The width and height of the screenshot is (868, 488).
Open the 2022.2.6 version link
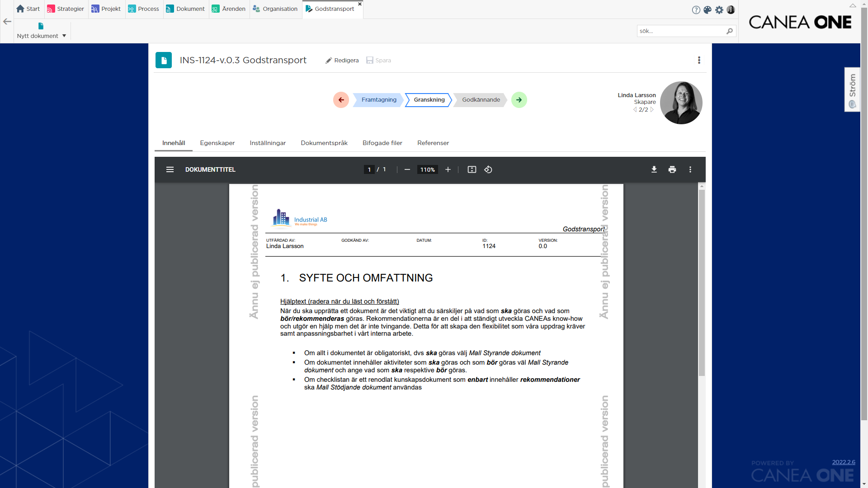(843, 462)
